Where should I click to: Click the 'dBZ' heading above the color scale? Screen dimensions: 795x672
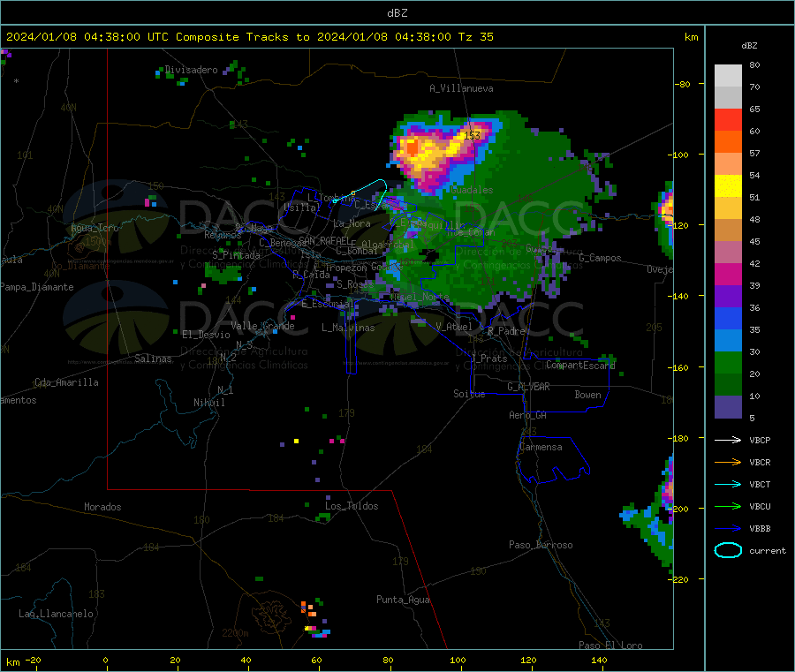(x=749, y=46)
